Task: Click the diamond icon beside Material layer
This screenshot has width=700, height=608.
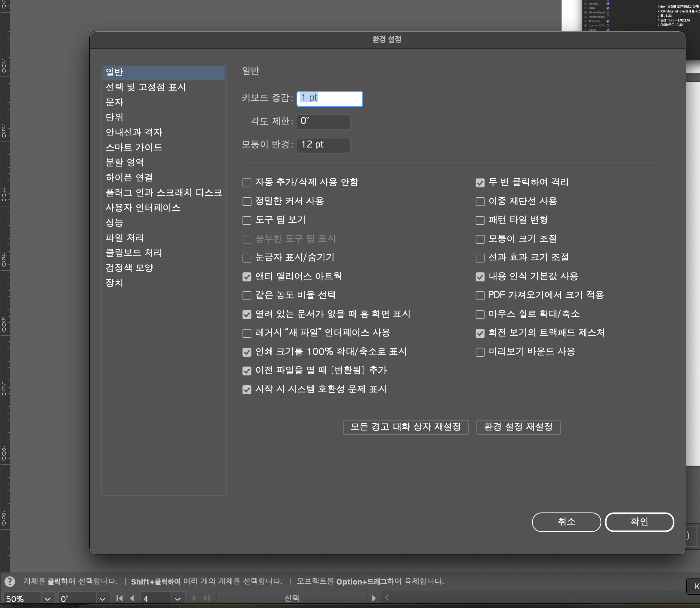Action: pos(585,12)
